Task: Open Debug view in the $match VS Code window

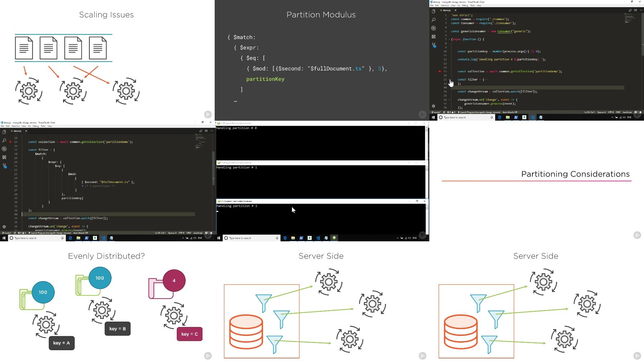Action: pos(4,149)
